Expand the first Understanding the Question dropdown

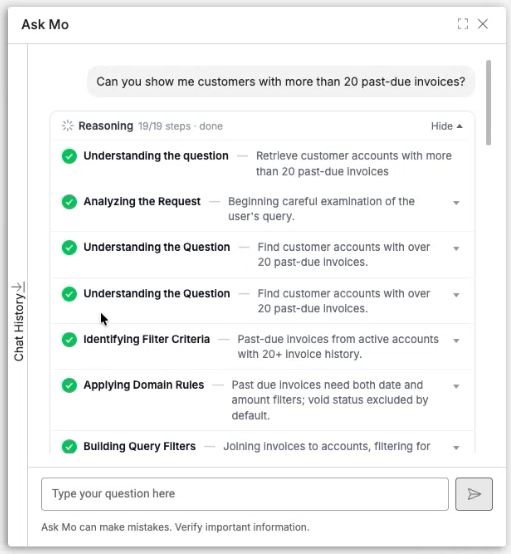(456, 249)
